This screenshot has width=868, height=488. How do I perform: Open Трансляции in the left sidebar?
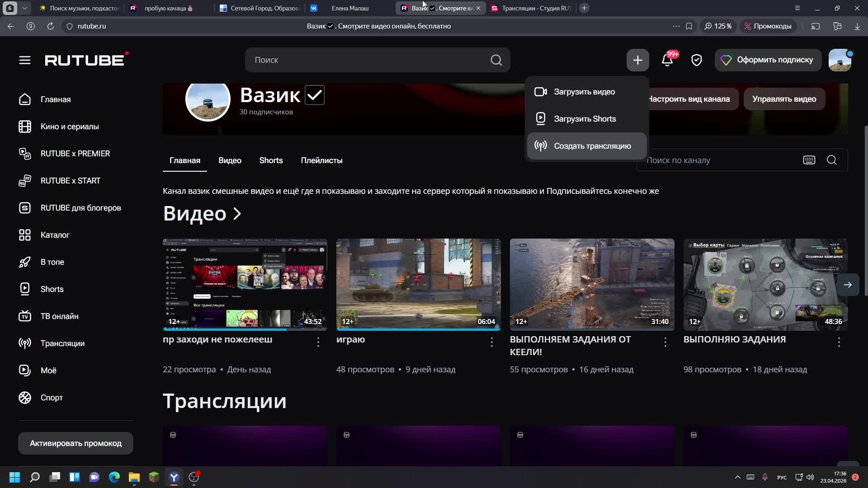tap(62, 343)
